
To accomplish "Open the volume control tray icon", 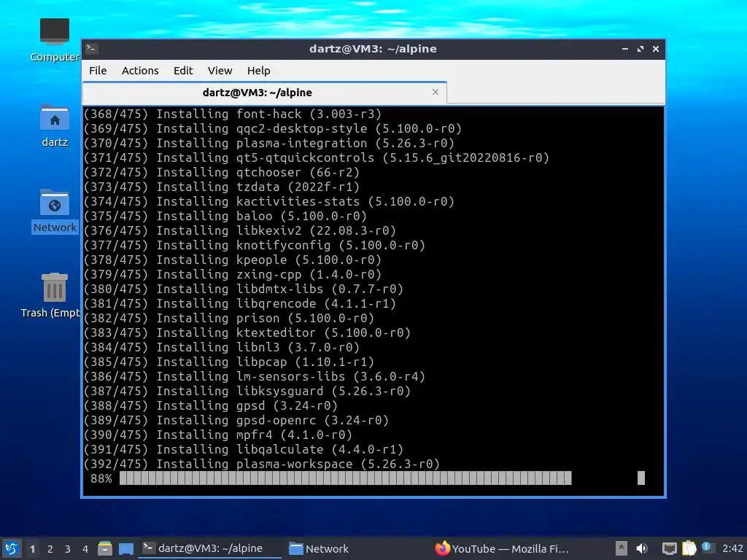I will pos(642,548).
